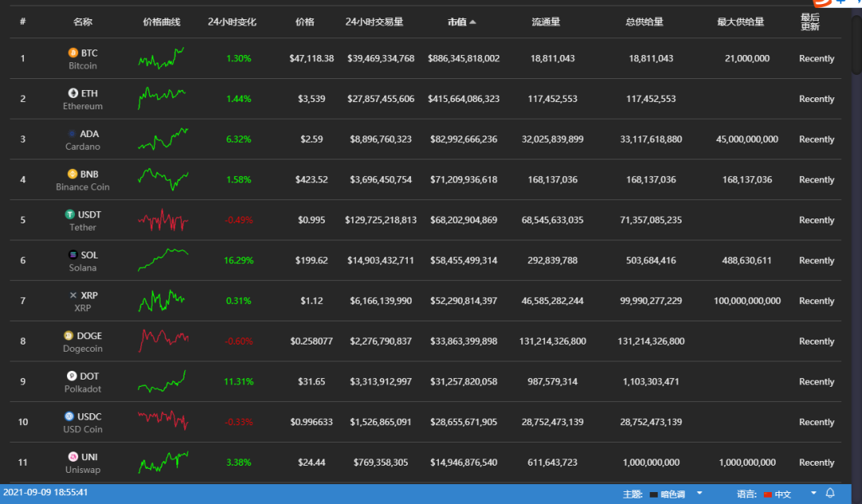The height and width of the screenshot is (504, 862).
Task: Open the ETH price sparkline chart
Action: (162, 98)
